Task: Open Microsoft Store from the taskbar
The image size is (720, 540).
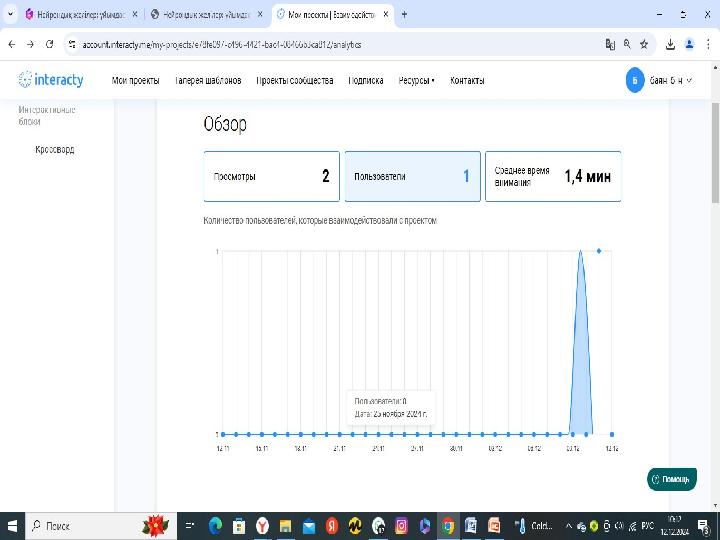Action: (238, 526)
